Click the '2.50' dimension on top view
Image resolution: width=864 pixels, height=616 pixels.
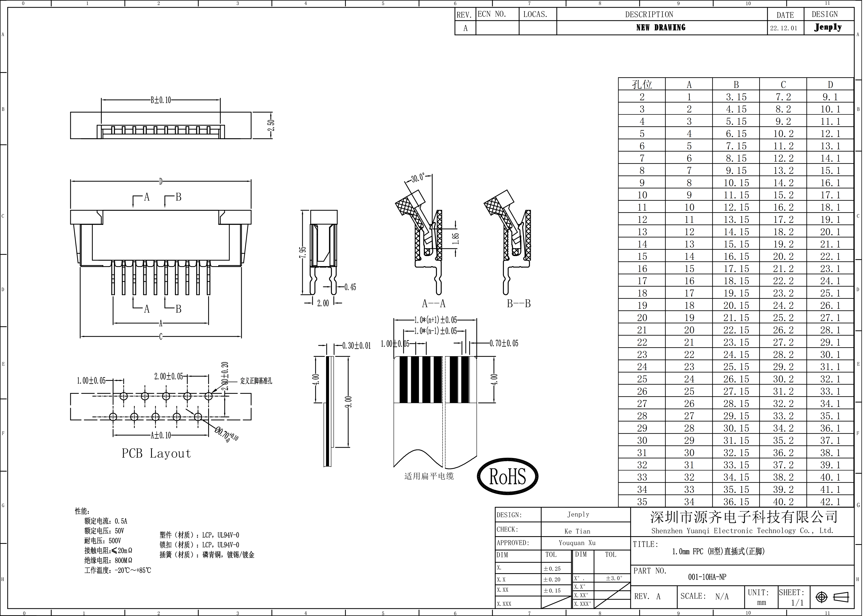pyautogui.click(x=271, y=125)
